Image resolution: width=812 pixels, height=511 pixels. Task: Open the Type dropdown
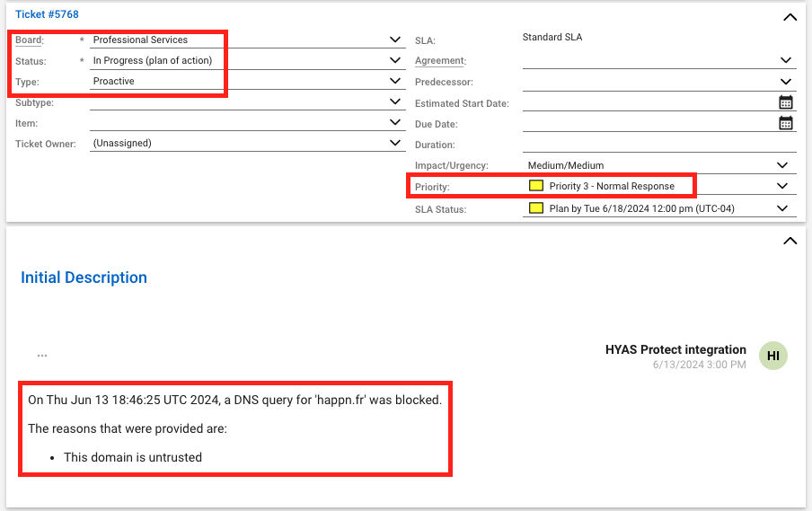click(x=395, y=81)
